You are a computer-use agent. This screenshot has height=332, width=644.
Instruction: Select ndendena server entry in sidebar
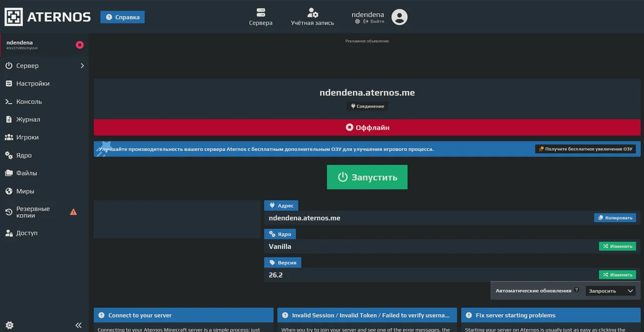click(44, 45)
